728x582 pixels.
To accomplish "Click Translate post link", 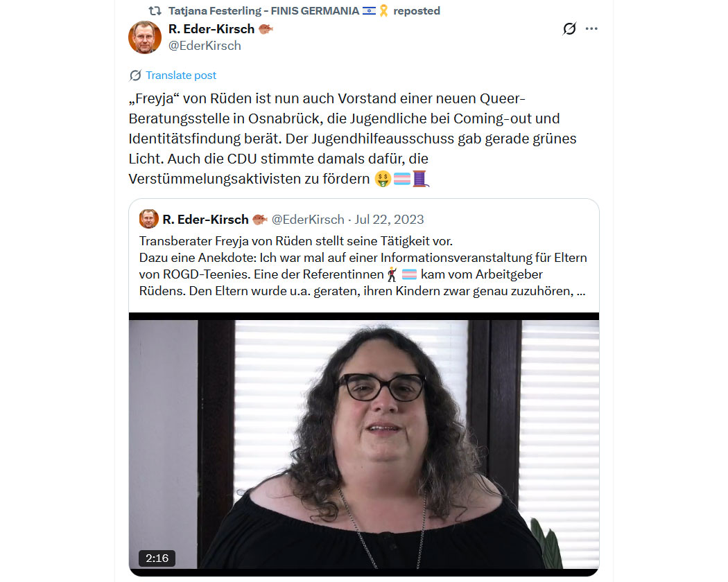I will click(181, 76).
